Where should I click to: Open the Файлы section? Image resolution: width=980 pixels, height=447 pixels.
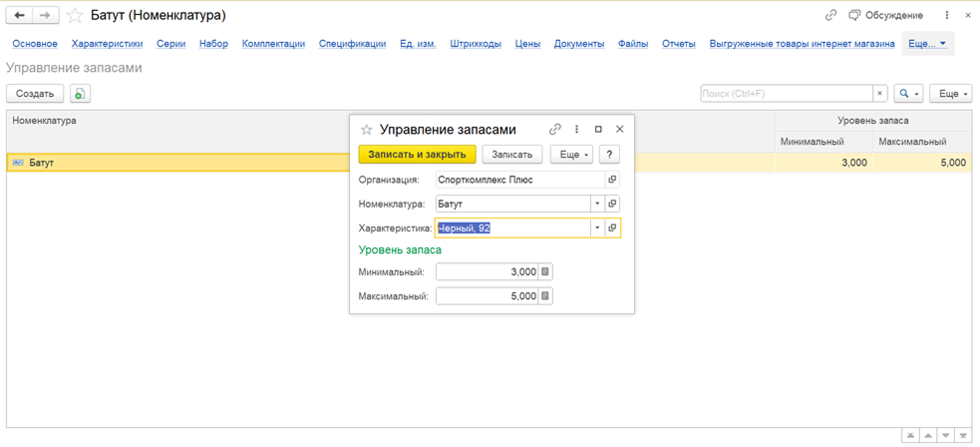pos(632,44)
